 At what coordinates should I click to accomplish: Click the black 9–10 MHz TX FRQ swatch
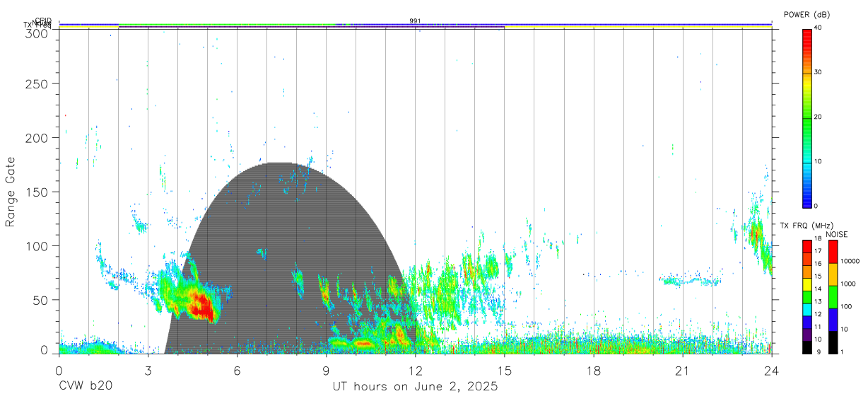[x=807, y=347]
